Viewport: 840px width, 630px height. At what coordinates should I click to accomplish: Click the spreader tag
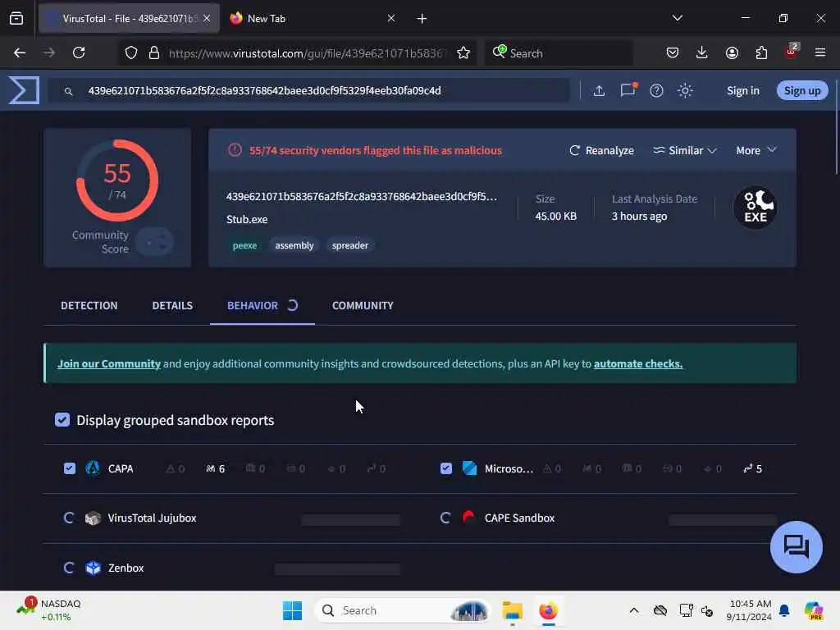click(349, 245)
